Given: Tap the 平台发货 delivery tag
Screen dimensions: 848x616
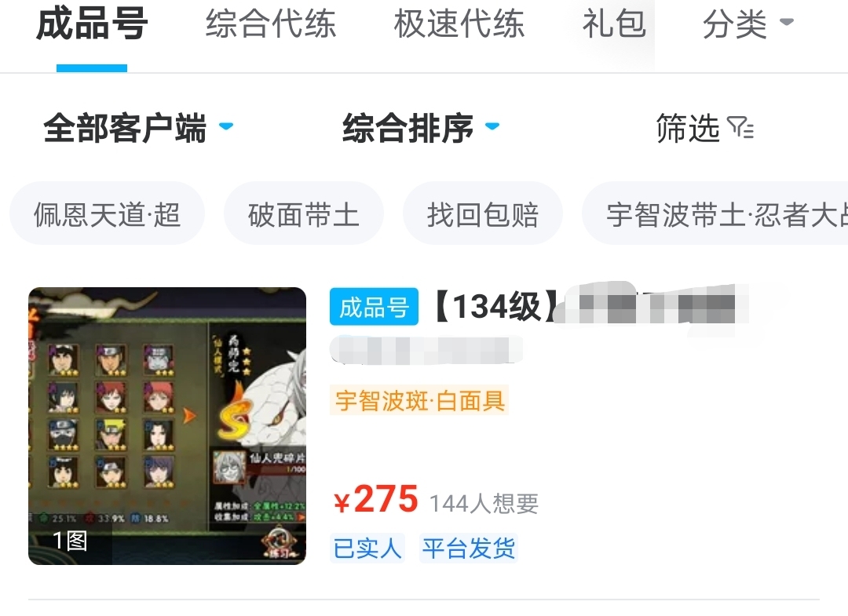Looking at the screenshot, I should [x=468, y=549].
